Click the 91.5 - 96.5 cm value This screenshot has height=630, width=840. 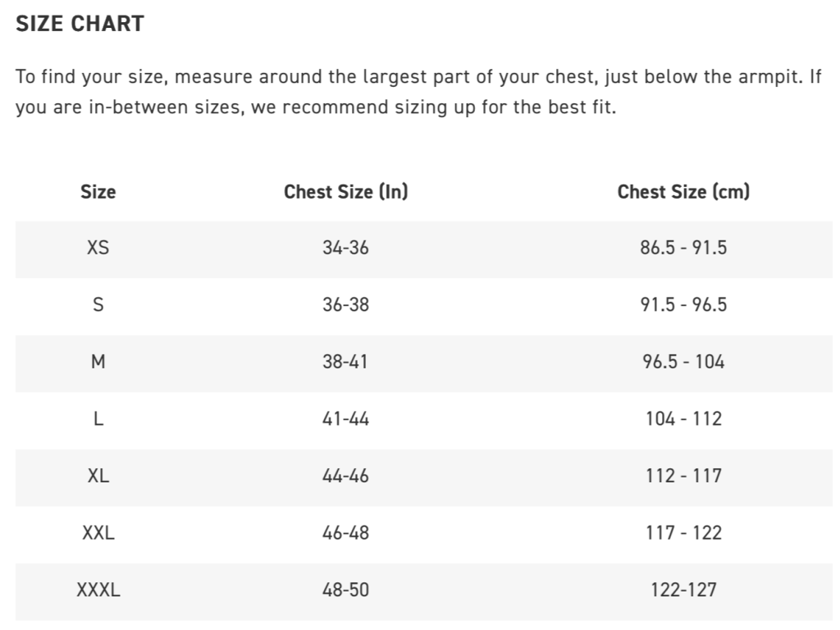coord(683,304)
